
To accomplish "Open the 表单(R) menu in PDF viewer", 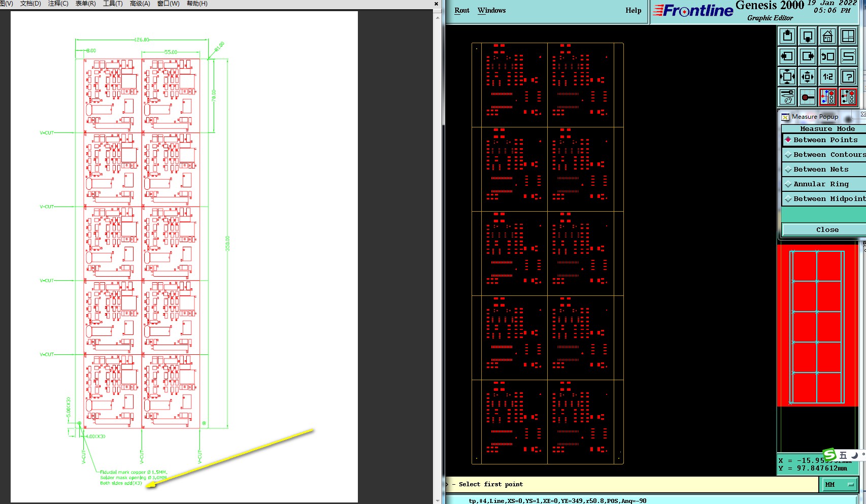I will (85, 4).
